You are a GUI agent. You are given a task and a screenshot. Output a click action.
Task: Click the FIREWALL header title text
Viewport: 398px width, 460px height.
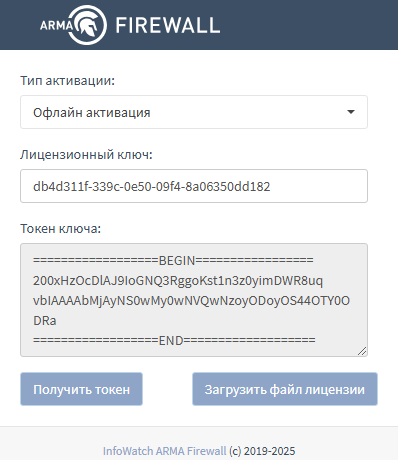[168, 25]
